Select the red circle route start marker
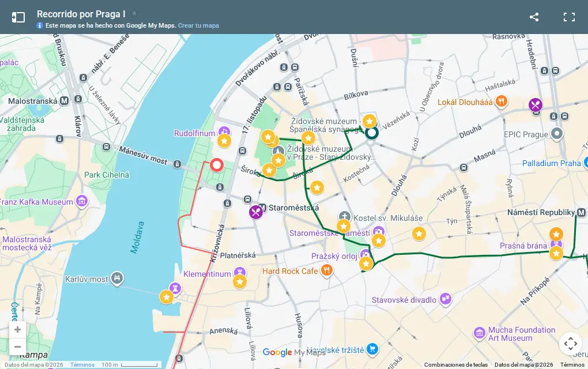This screenshot has height=369, width=588. (216, 165)
